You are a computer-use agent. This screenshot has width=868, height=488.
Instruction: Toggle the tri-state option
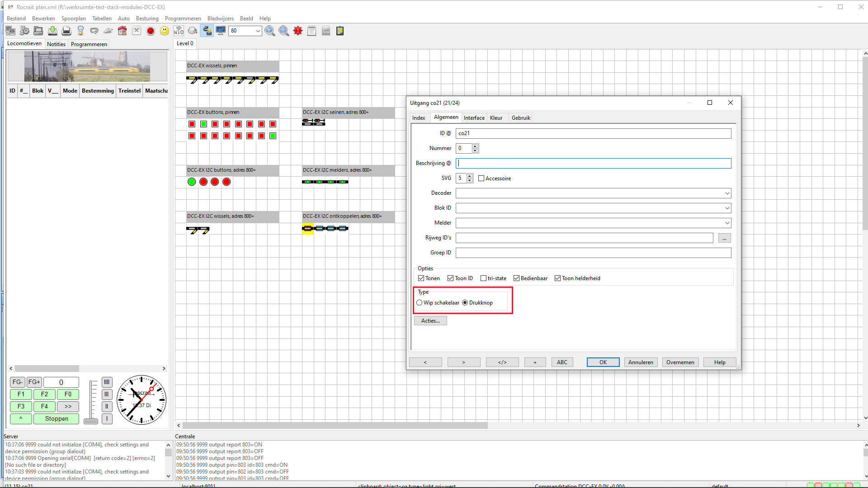click(x=483, y=278)
